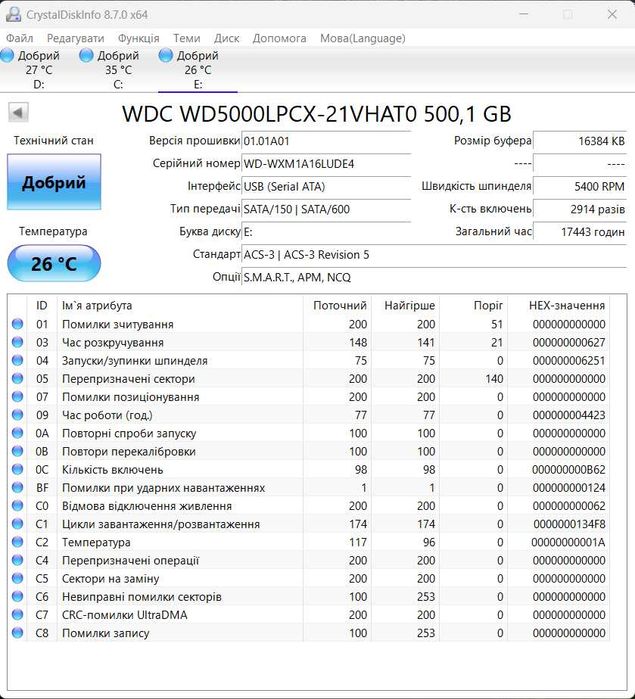Viewport: 635px width, 699px height.
Task: Click blue status dot for attribute 01
Action: (17, 324)
